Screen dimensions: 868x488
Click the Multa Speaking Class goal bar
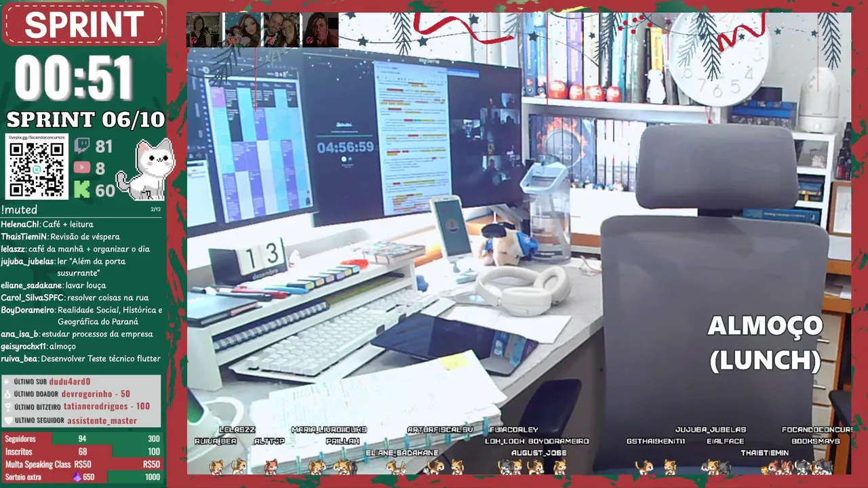coord(82,464)
